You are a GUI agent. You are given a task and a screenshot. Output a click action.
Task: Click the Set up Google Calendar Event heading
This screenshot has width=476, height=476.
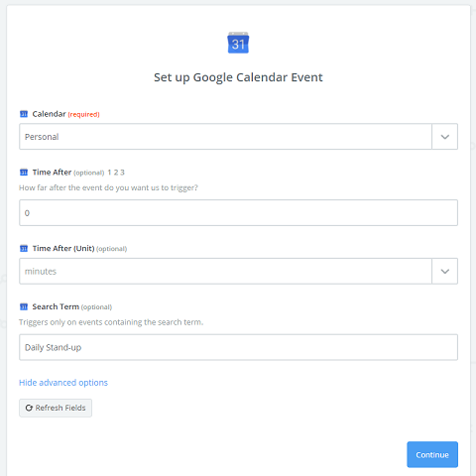[238, 77]
